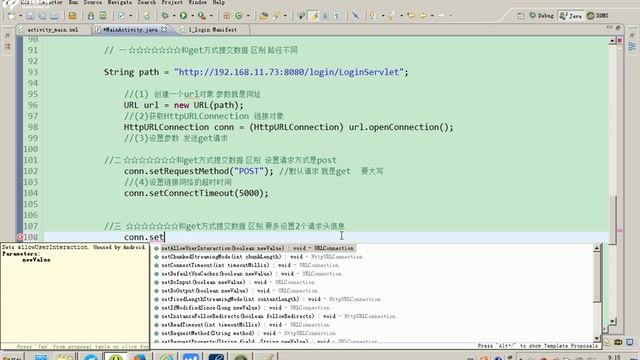
Task: Select setDefaultUseCaches proposal
Action: click(x=248, y=274)
